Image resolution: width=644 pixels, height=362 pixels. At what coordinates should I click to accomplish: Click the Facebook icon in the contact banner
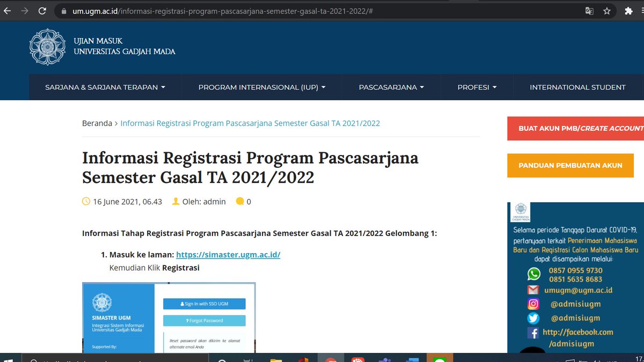point(533,333)
